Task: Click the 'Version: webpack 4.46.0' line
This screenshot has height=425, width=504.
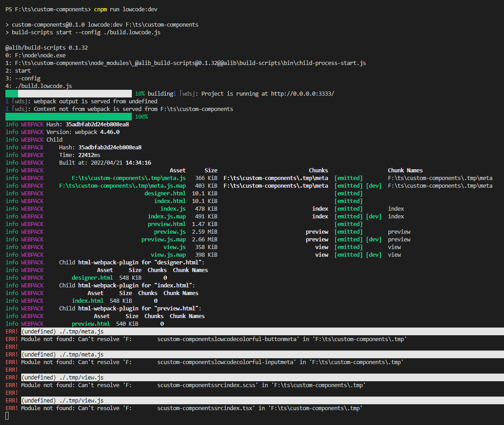Action: [83, 132]
